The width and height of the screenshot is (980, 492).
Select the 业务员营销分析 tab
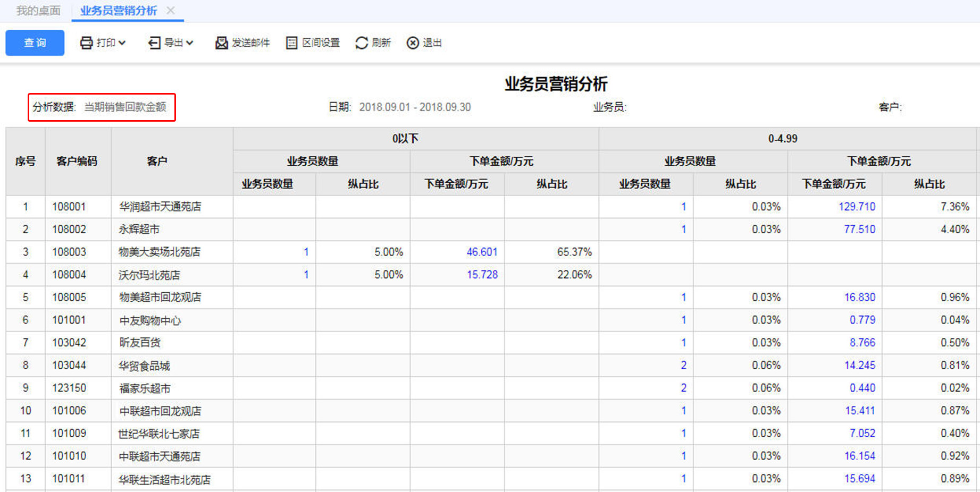[x=119, y=11]
